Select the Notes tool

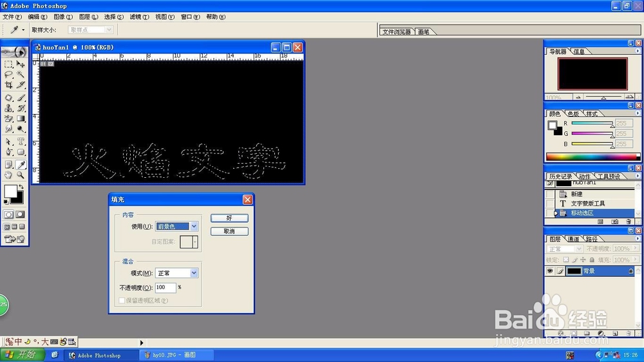point(8,165)
